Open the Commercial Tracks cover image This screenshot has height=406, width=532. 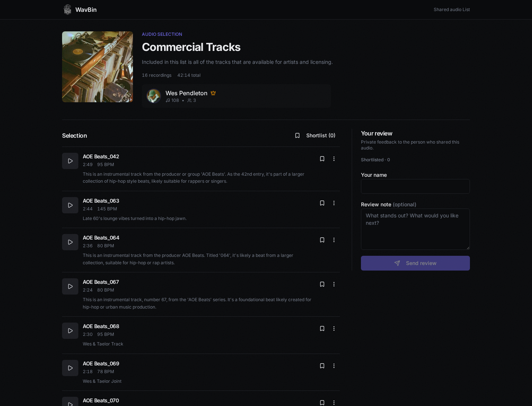tap(98, 67)
